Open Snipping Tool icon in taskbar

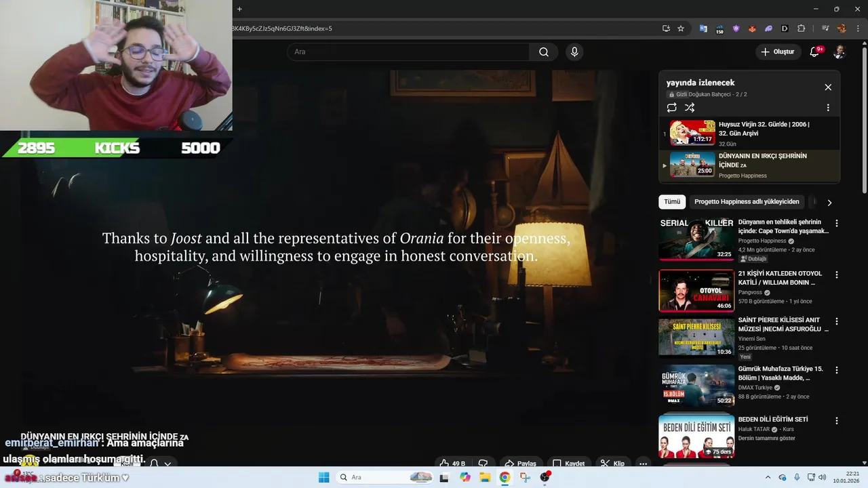pyautogui.click(x=525, y=477)
